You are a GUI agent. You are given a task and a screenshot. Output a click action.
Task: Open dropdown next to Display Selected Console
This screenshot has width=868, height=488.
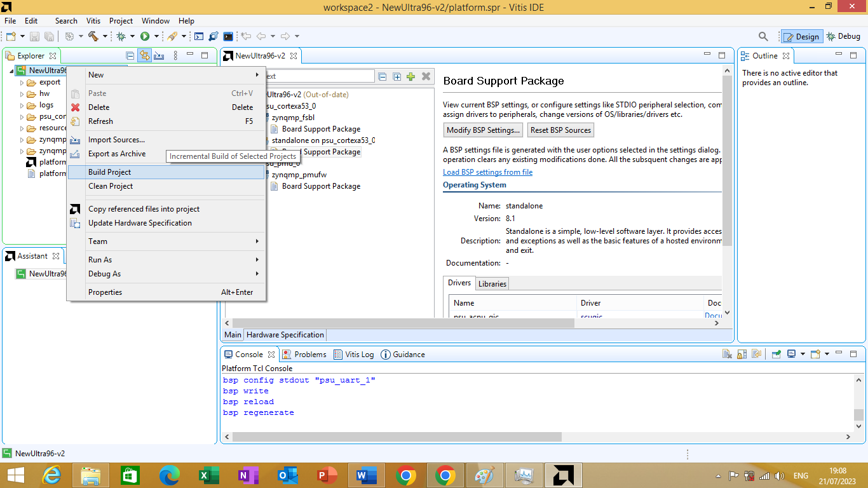[x=803, y=355]
